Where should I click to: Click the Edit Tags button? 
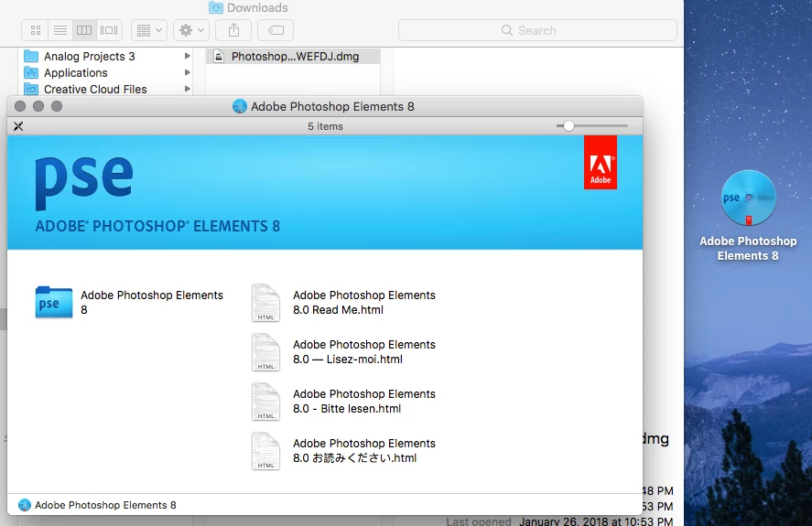[276, 30]
